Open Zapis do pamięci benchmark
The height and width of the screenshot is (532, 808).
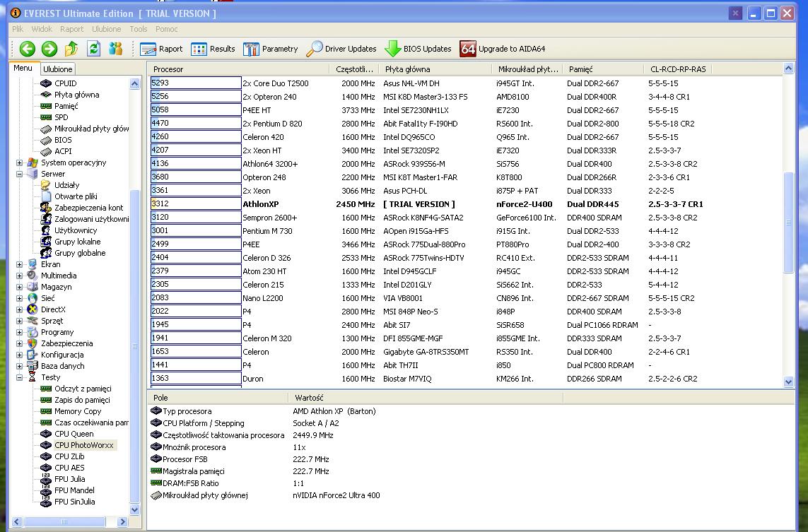click(82, 400)
